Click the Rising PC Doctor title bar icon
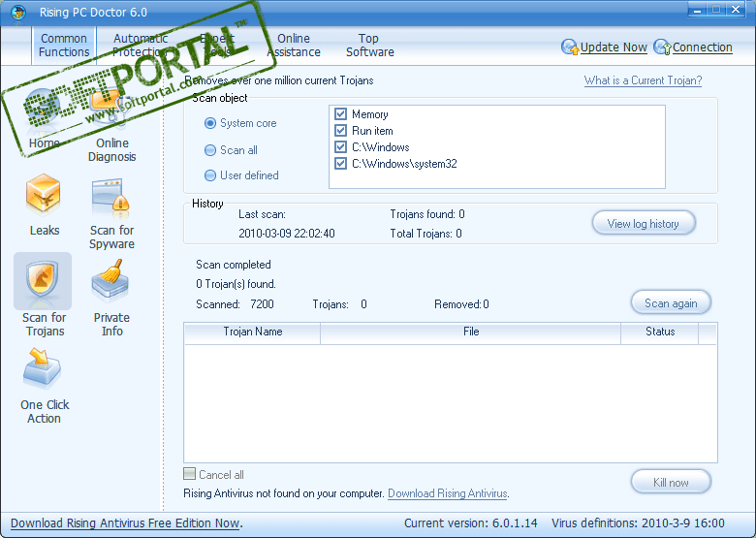Screen dimensions: 756x538 [18, 12]
